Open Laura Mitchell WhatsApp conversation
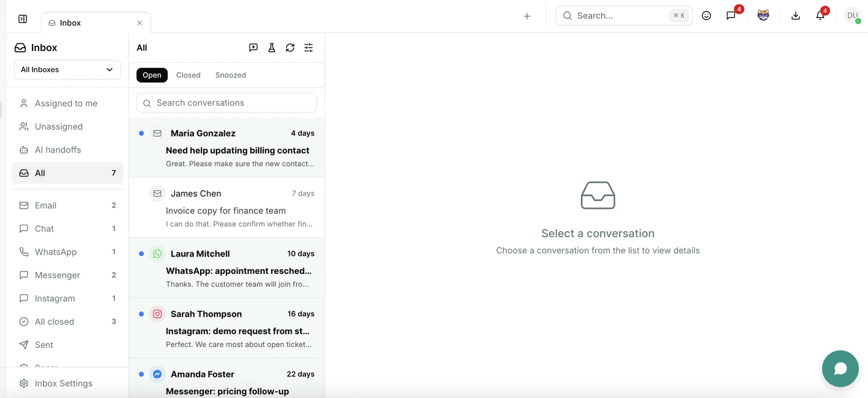This screenshot has width=868, height=398. [227, 268]
